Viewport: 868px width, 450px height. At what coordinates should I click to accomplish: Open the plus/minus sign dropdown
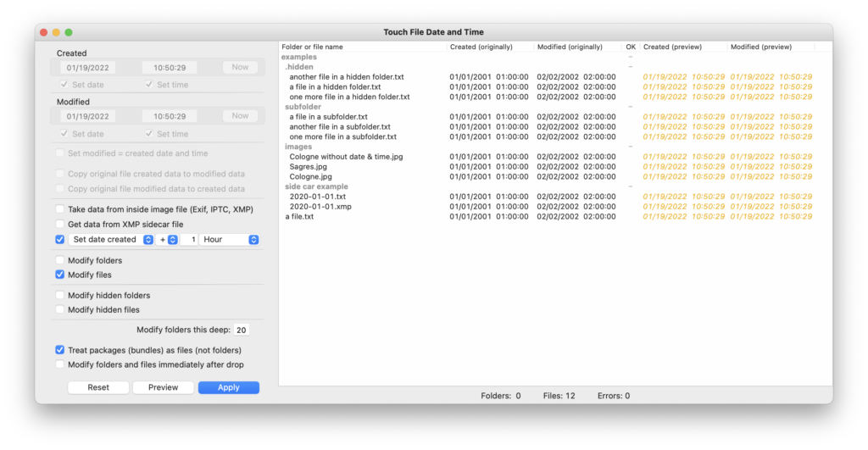[x=167, y=240]
